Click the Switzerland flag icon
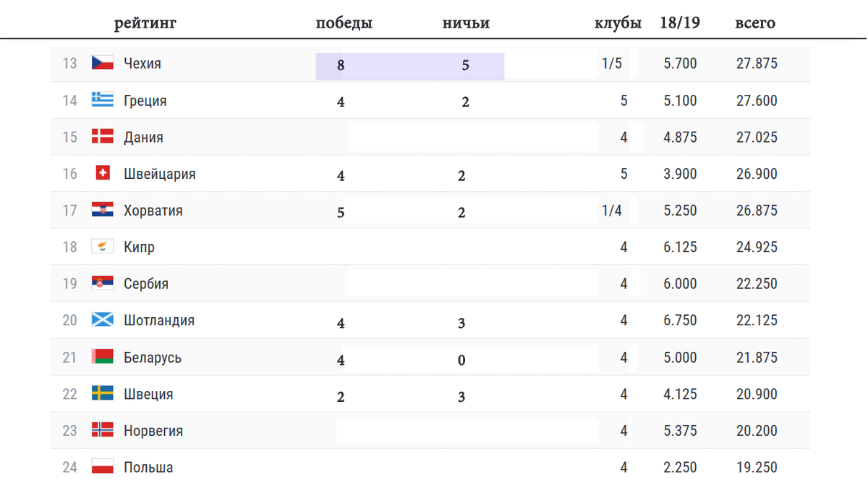 coord(103,173)
